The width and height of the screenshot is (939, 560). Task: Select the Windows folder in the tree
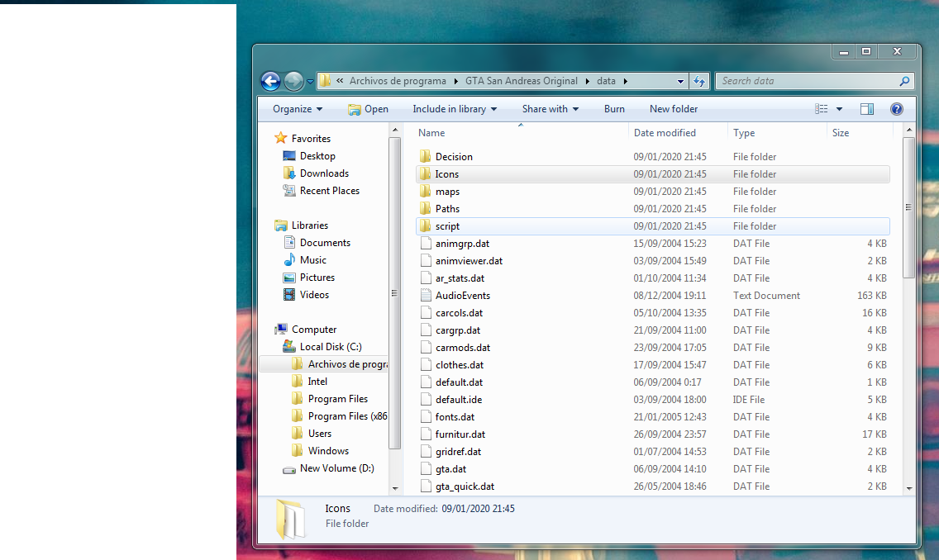(x=328, y=450)
